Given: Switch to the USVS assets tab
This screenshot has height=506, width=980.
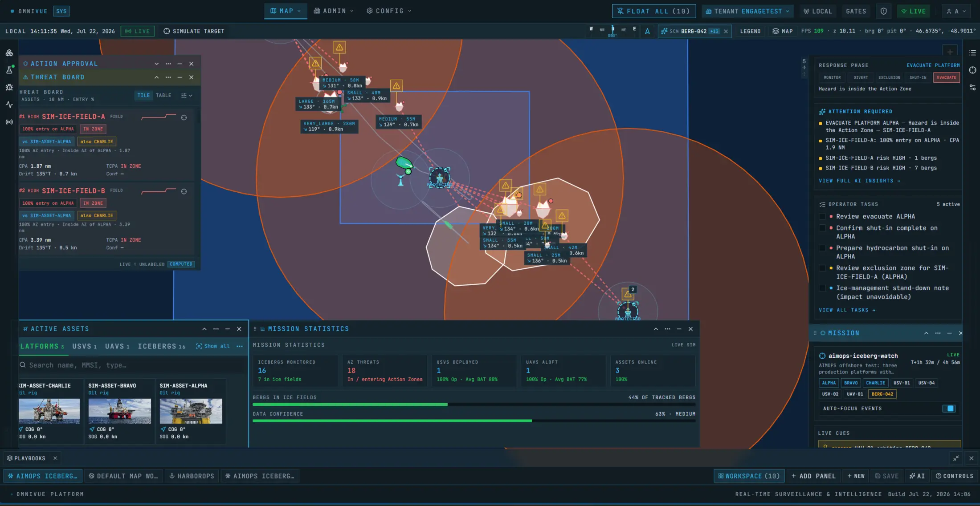Looking at the screenshot, I should (84, 346).
